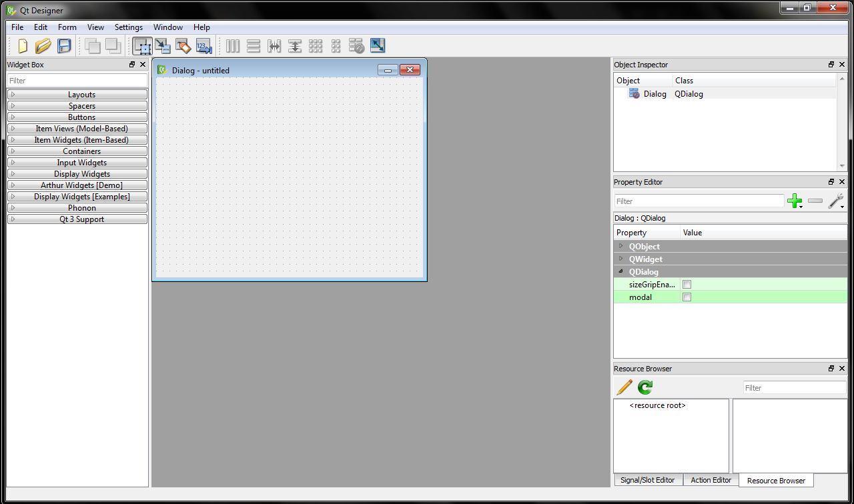
Task: Expand the Arthur Widgets [Demo] category
Action: pos(77,185)
